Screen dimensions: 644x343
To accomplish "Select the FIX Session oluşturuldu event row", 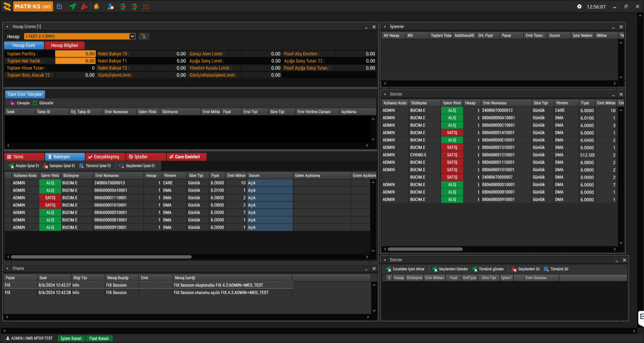I will coord(148,285).
